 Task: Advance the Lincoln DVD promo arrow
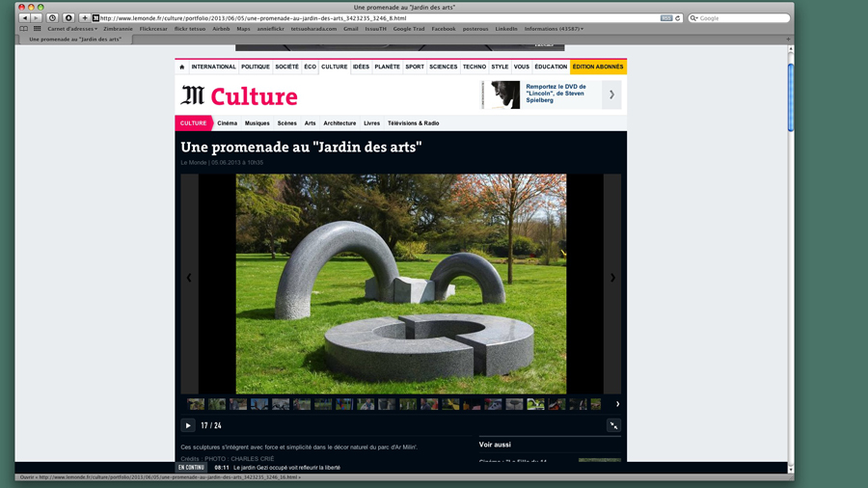click(x=611, y=95)
